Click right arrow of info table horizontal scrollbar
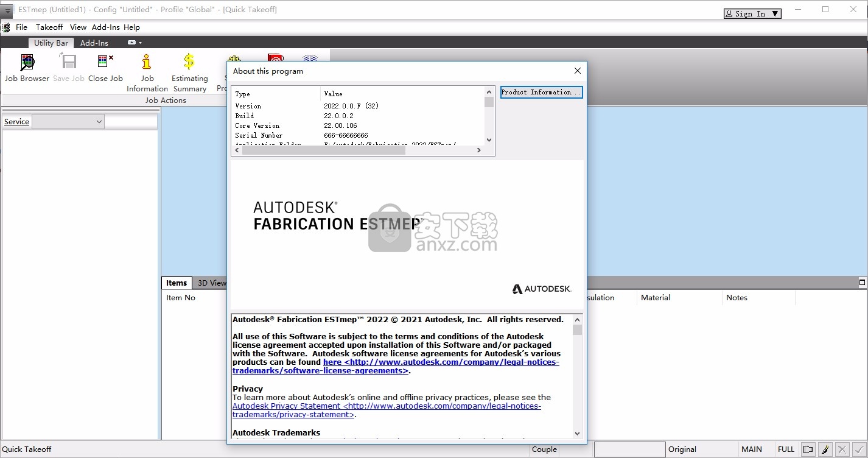 pyautogui.click(x=479, y=150)
